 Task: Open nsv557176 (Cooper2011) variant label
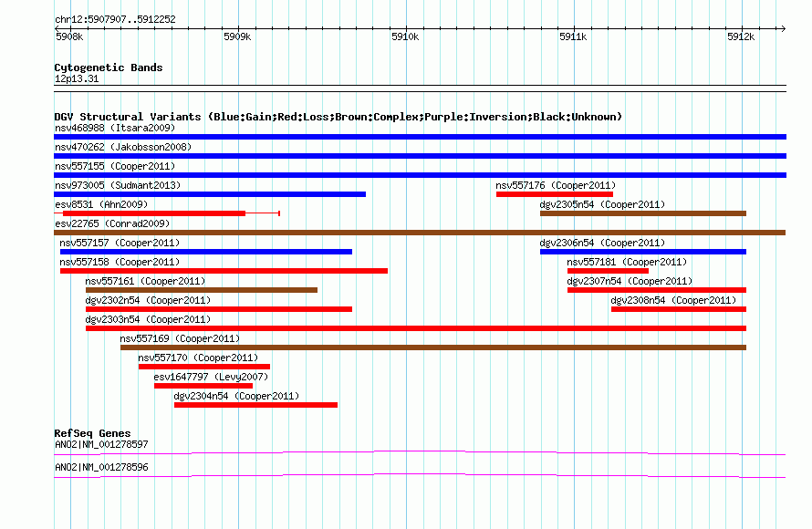pos(556,185)
